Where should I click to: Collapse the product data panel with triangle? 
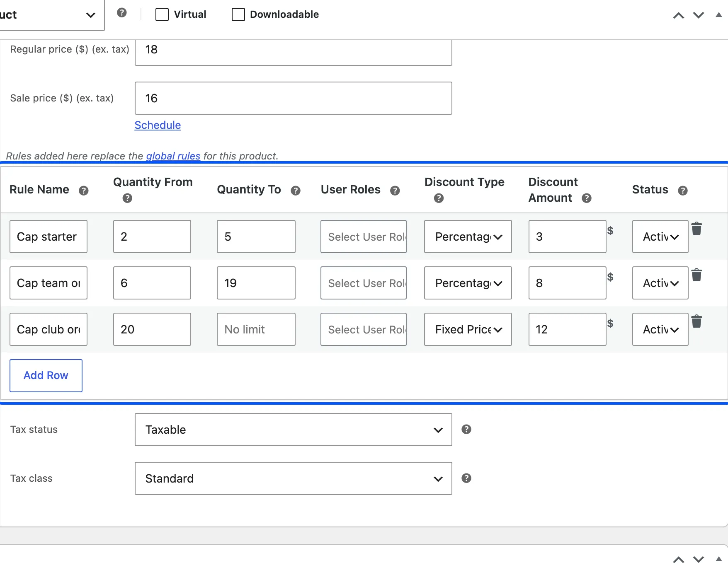click(x=719, y=15)
